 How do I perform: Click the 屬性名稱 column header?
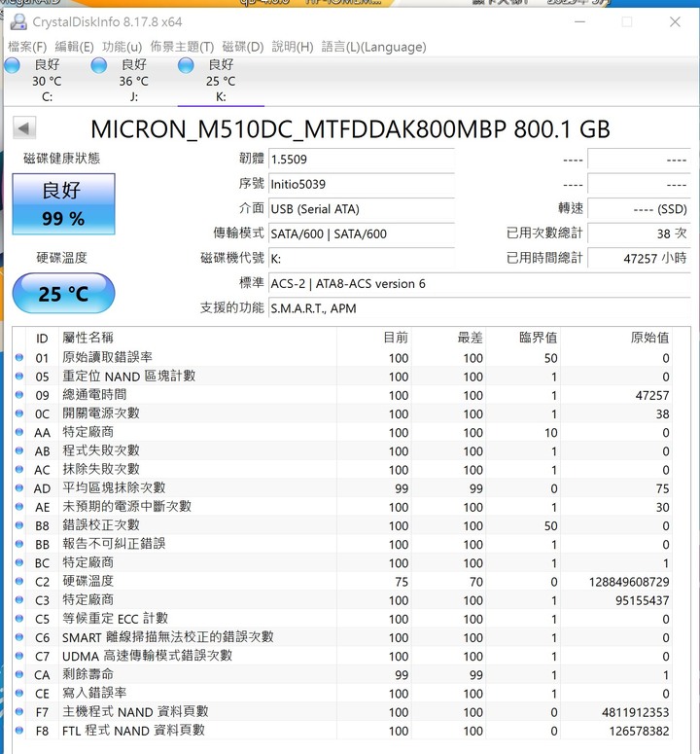197,338
